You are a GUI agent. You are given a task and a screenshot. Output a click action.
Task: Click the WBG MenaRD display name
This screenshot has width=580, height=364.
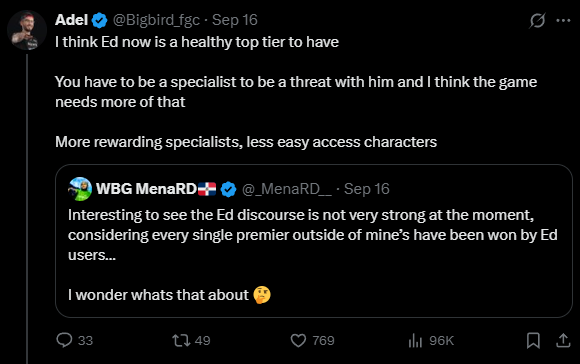(146, 189)
